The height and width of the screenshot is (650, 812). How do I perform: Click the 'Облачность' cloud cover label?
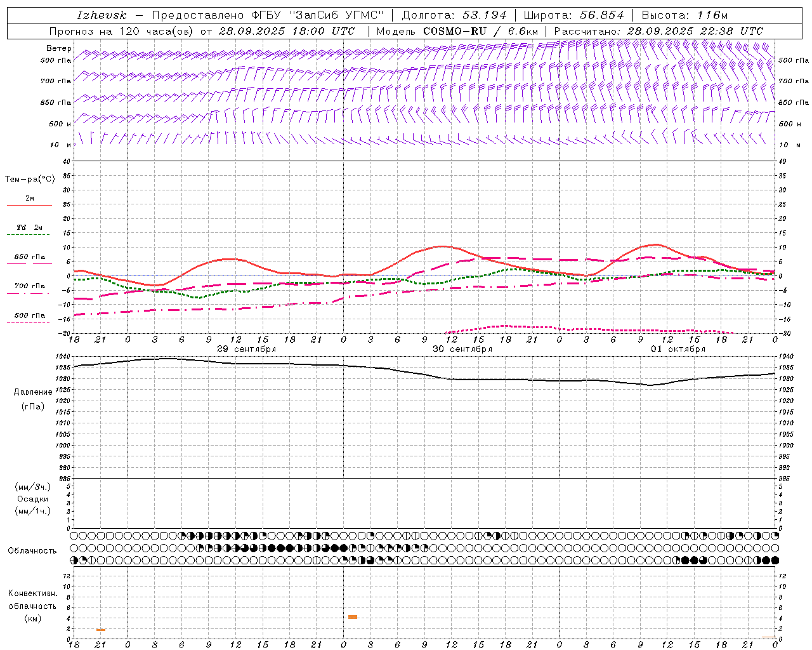coord(32,551)
